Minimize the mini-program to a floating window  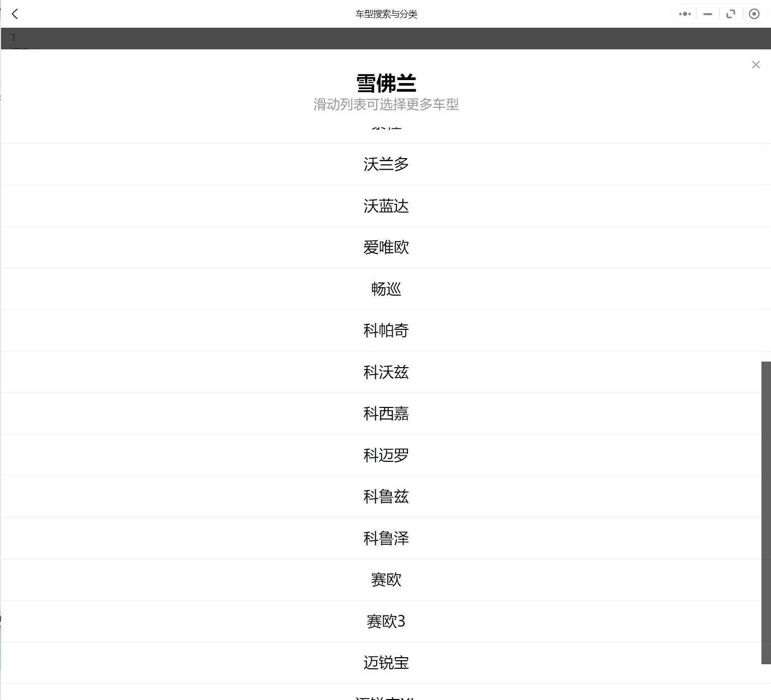(x=707, y=14)
